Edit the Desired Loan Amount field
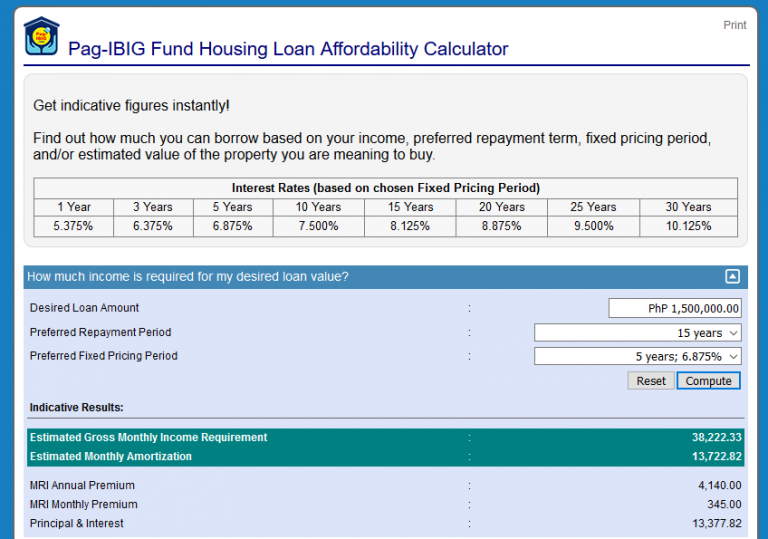The width and height of the screenshot is (768, 539). click(x=674, y=308)
